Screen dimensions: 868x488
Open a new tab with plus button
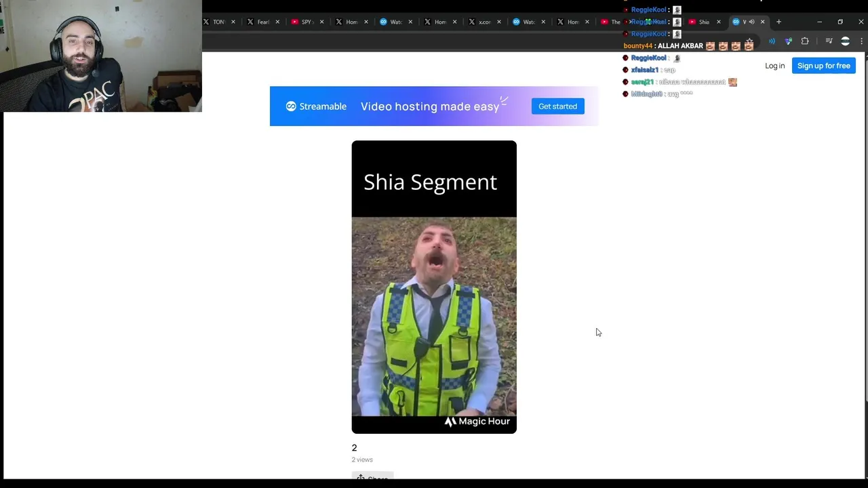click(x=778, y=22)
